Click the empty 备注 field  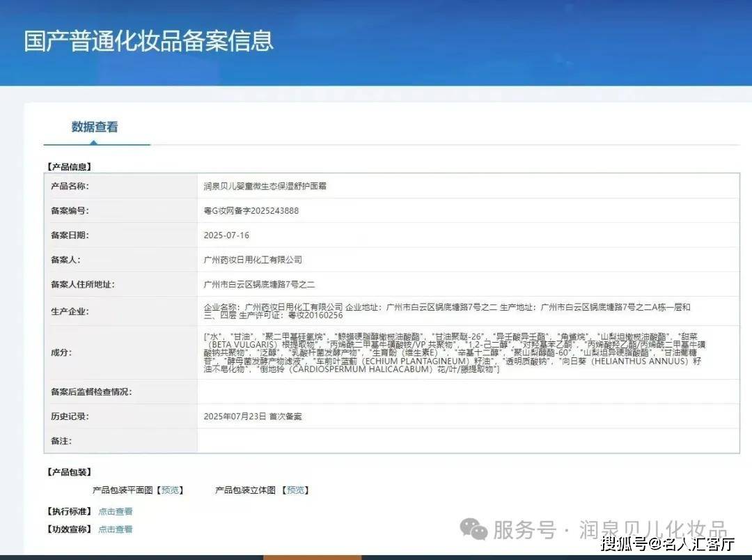[x=467, y=441]
